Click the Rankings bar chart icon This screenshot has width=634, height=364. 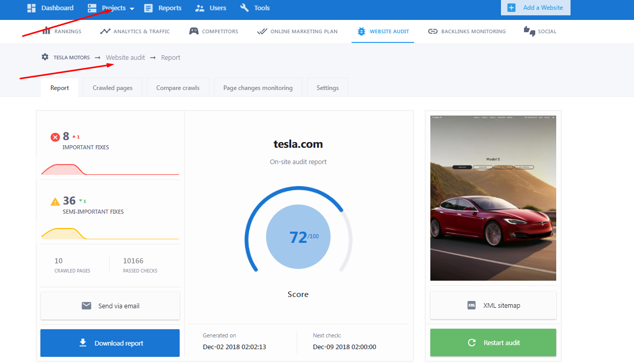click(47, 31)
